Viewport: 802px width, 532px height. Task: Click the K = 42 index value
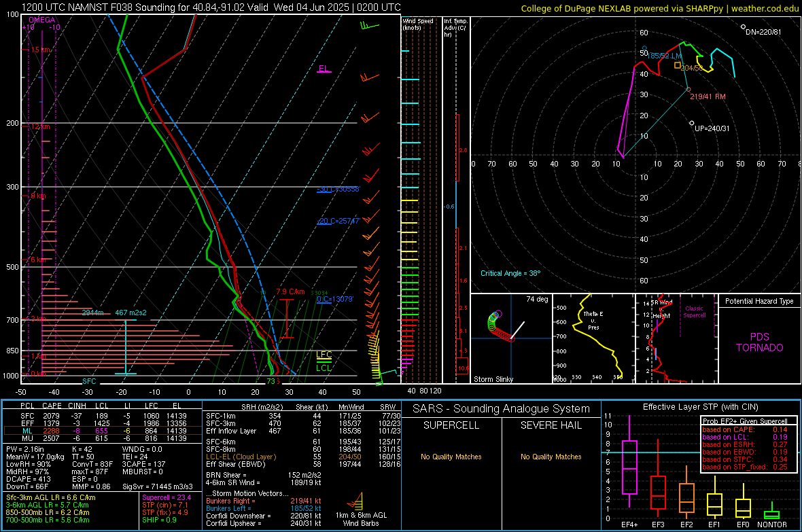82,449
